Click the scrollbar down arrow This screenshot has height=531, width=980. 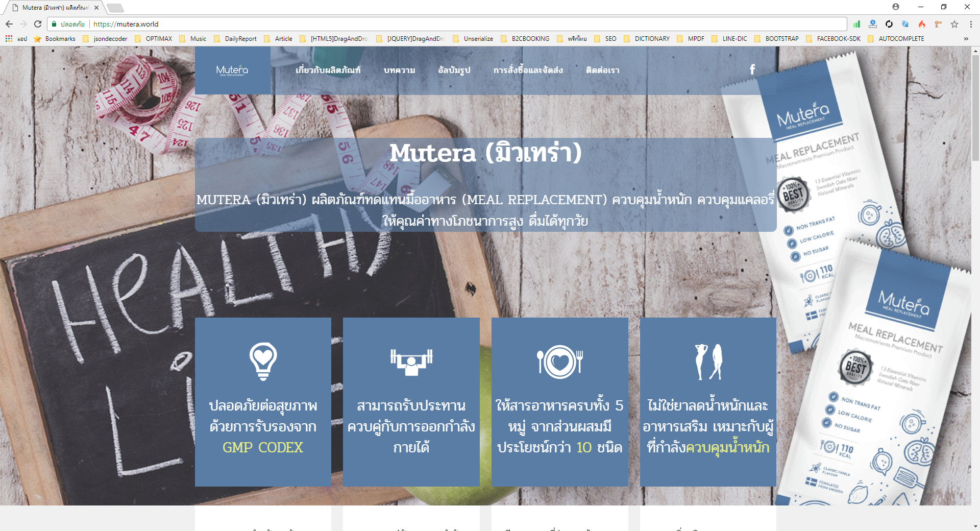(x=975, y=526)
